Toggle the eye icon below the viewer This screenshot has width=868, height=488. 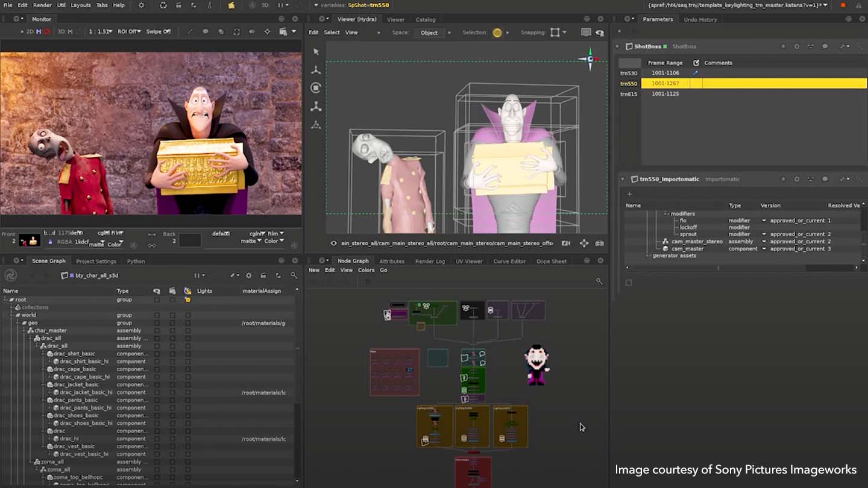pyautogui.click(x=333, y=243)
